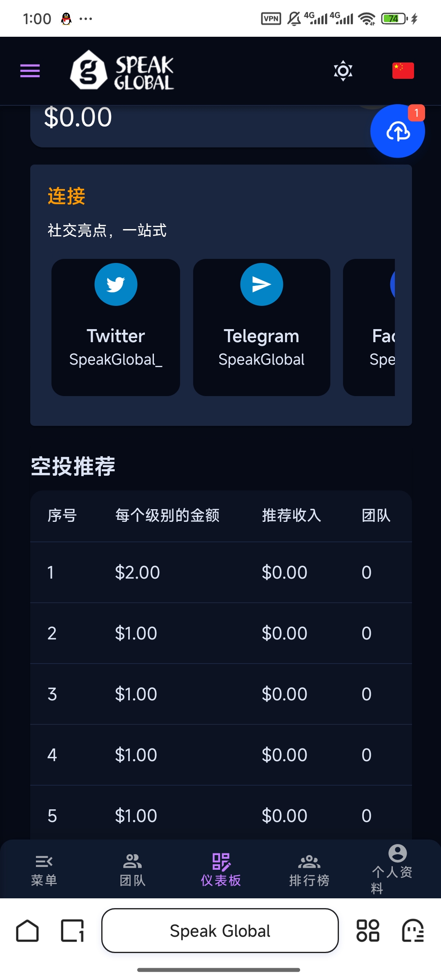This screenshot has width=441, height=980.
Task: Switch to the 团队 bottom tab
Action: point(132,870)
